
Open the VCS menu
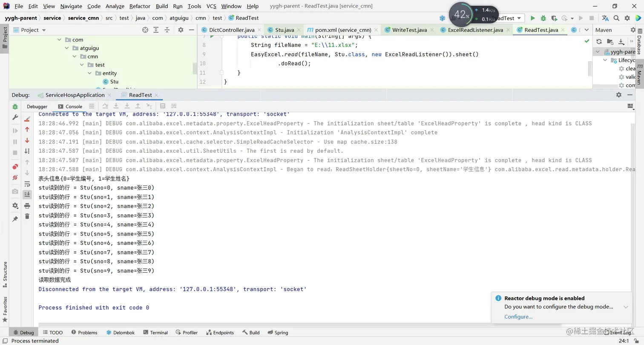[x=212, y=6]
